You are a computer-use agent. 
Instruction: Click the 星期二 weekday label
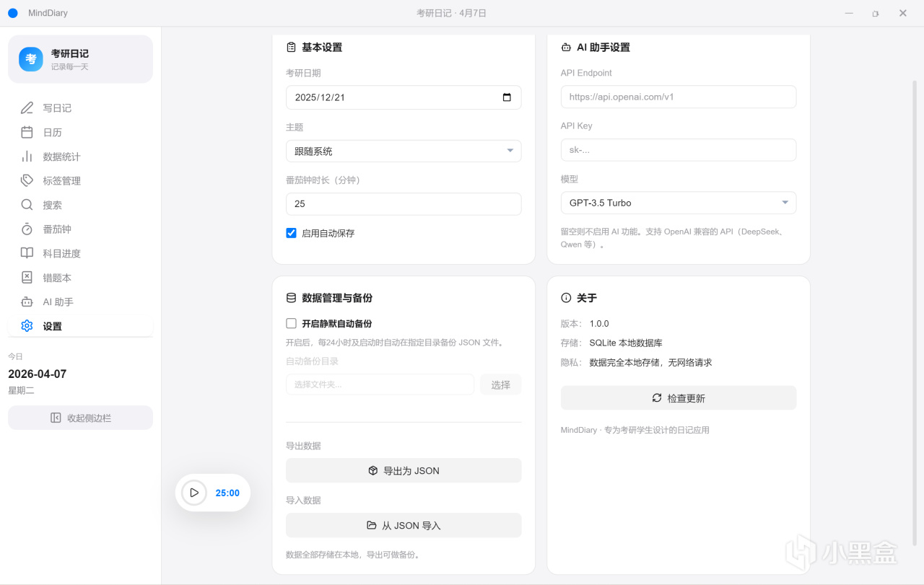(x=21, y=390)
